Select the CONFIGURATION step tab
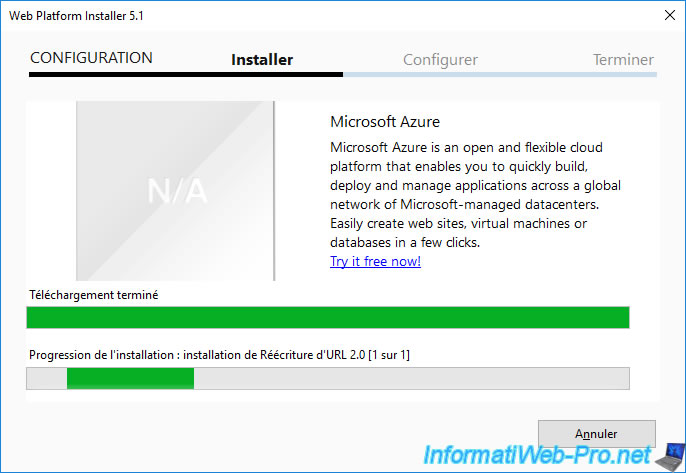 (91, 58)
